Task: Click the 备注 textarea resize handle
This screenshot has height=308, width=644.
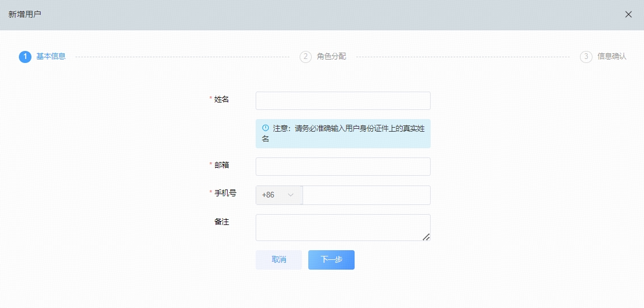Action: [426, 237]
